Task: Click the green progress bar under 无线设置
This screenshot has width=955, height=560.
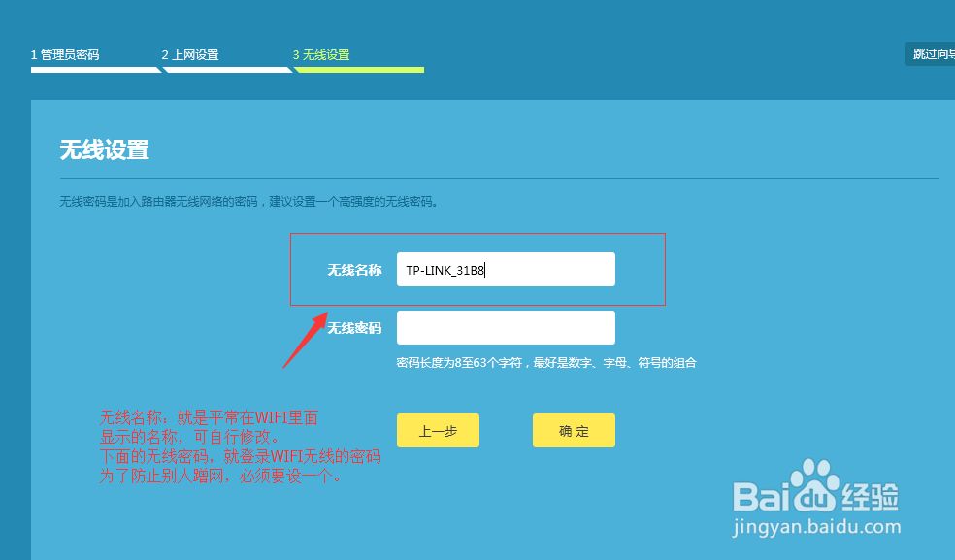Action: click(x=359, y=70)
